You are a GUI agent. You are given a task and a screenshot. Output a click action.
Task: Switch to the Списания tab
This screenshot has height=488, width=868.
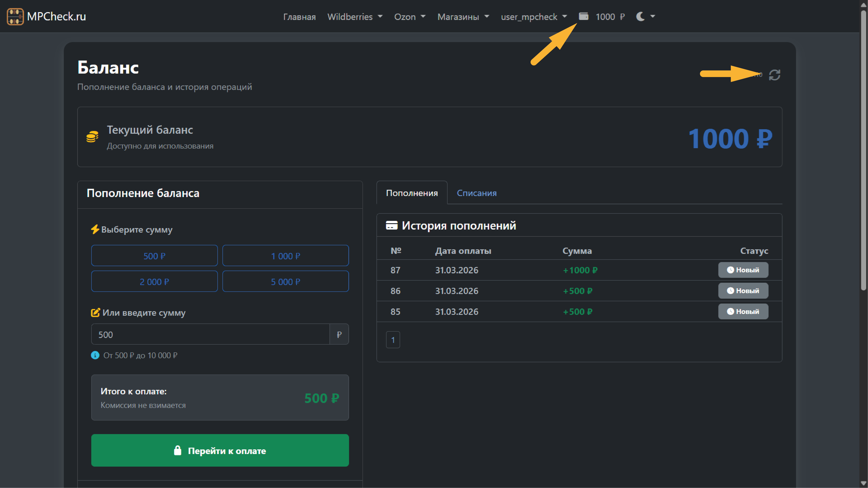[476, 193]
